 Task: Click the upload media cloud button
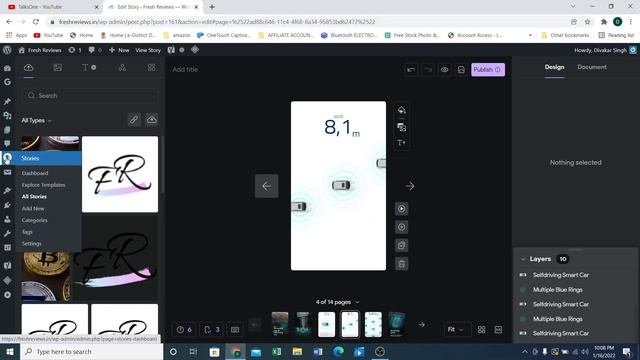click(x=151, y=120)
